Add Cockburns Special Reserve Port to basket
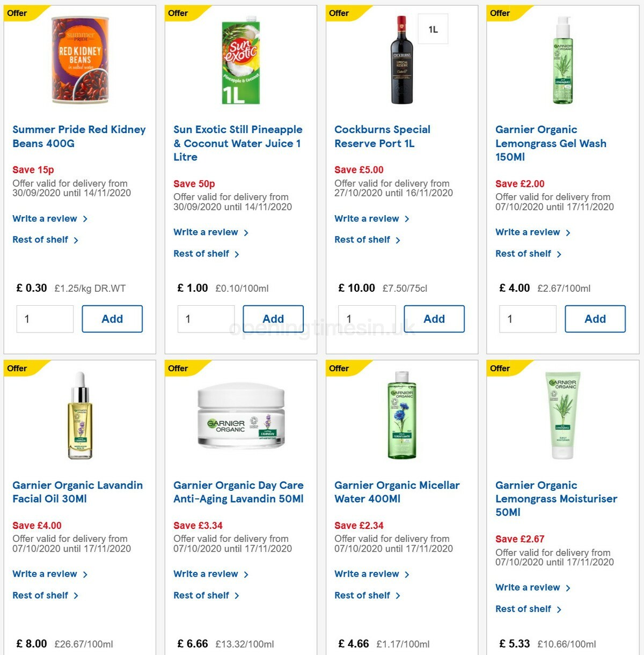Image resolution: width=644 pixels, height=655 pixels. click(434, 318)
